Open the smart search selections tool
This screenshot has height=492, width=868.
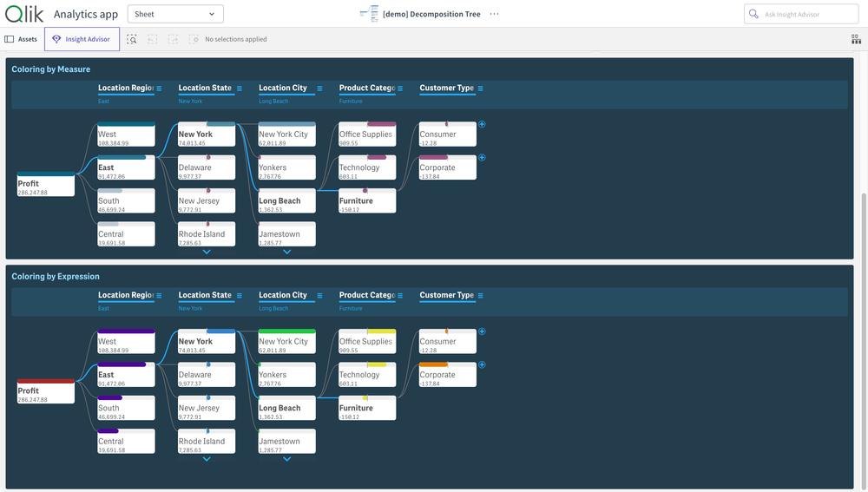(132, 39)
